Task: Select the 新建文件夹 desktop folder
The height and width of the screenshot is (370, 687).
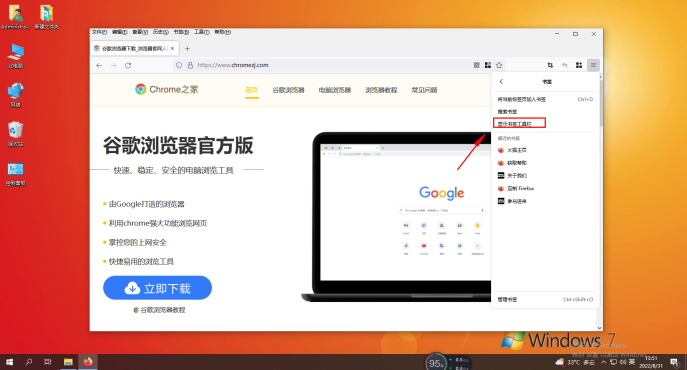Action: (46, 18)
